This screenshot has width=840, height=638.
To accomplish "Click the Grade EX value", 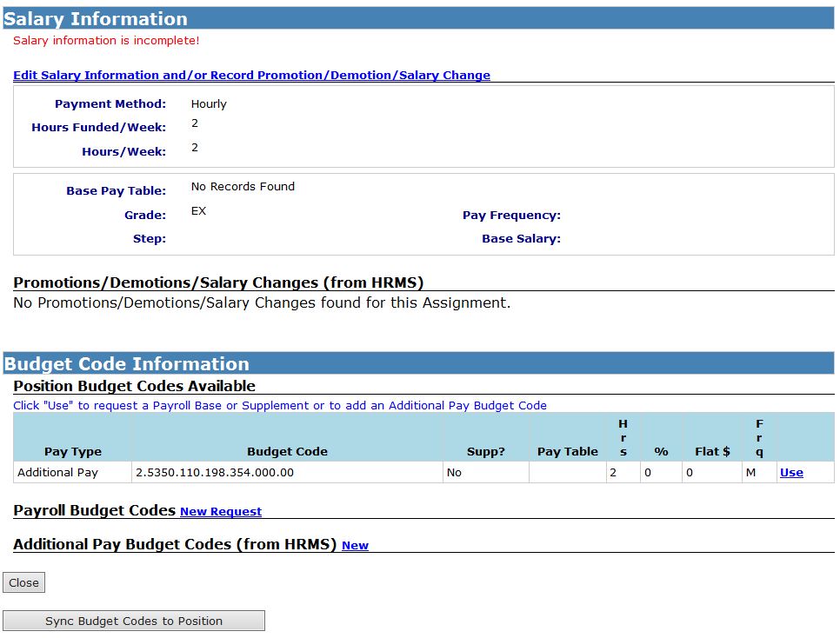I will 197,209.
